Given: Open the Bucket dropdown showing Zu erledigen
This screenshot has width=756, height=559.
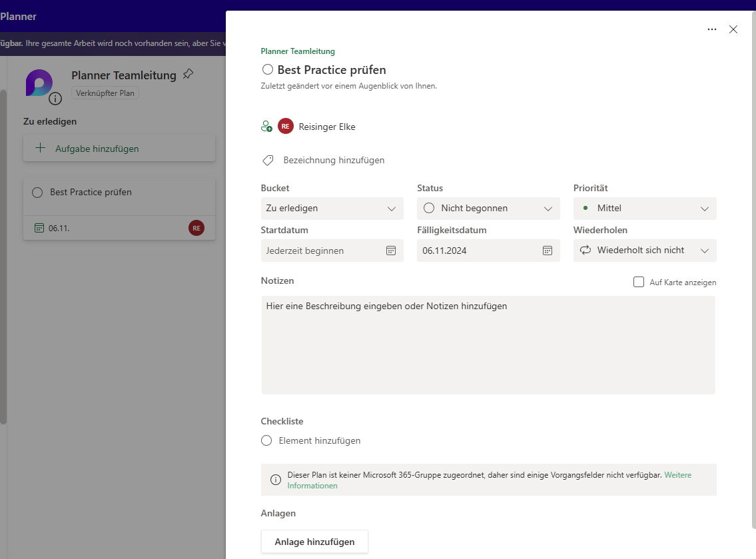Looking at the screenshot, I should 332,209.
